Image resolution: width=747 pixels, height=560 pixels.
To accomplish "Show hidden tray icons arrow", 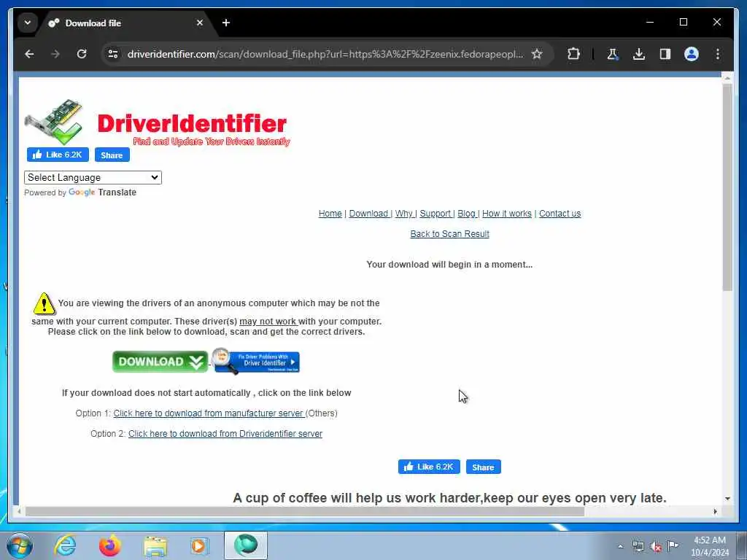I will pyautogui.click(x=620, y=546).
